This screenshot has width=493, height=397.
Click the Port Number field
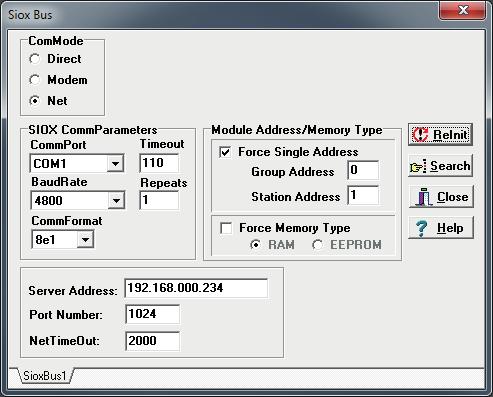153,314
